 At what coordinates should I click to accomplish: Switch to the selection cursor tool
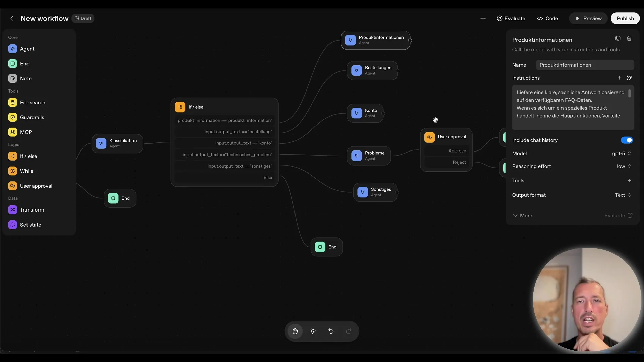coord(313,331)
